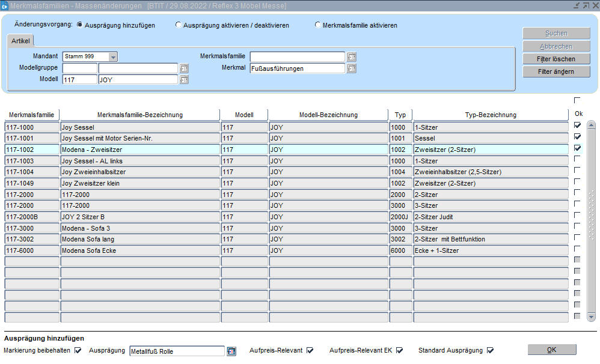Click the application icon in title bar
This screenshot has width=600, height=364.
5,5
